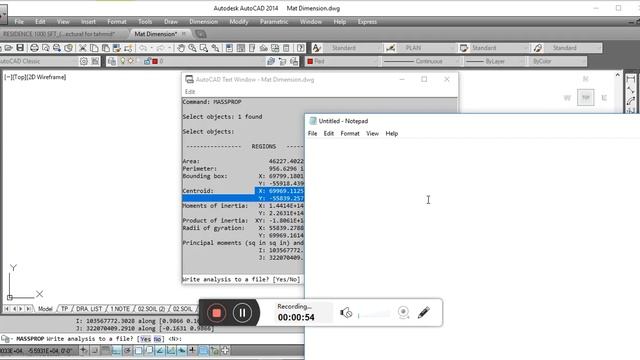Open the AutoCAD Classic workspace dropdown
Screen dimensions: 640x360
pos(39,61)
